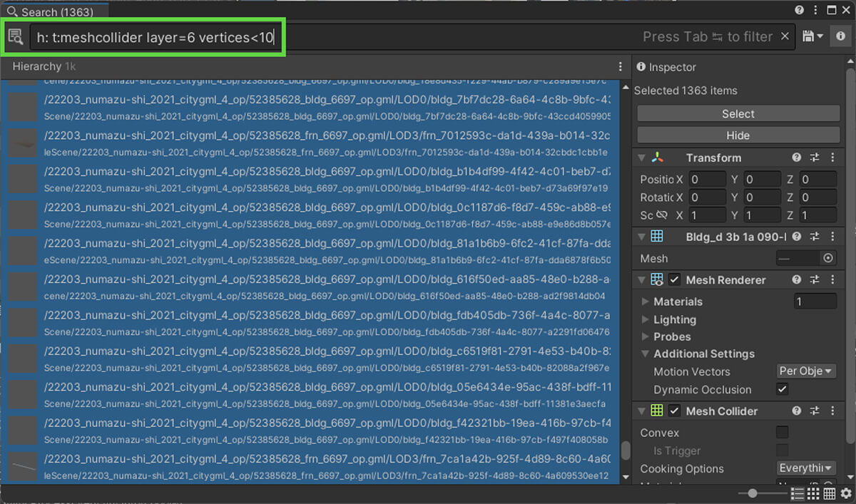This screenshot has height=504, width=856.
Task: Open the query builder icon beside search field
Action: pyautogui.click(x=16, y=36)
